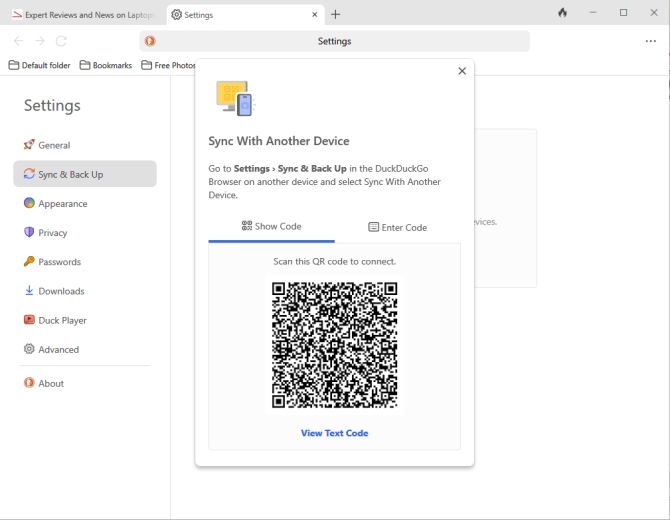Open the browser three-dot menu
The width and height of the screenshot is (670, 520).
(x=650, y=41)
